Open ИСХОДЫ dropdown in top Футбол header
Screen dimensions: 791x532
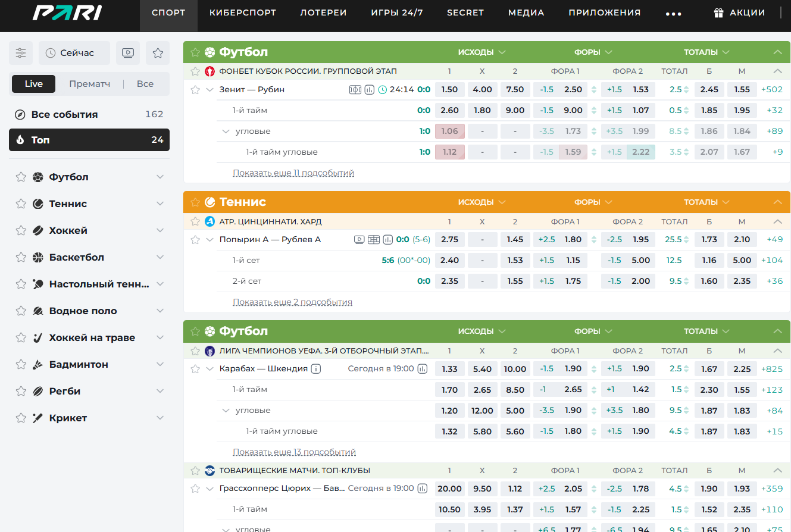click(482, 52)
